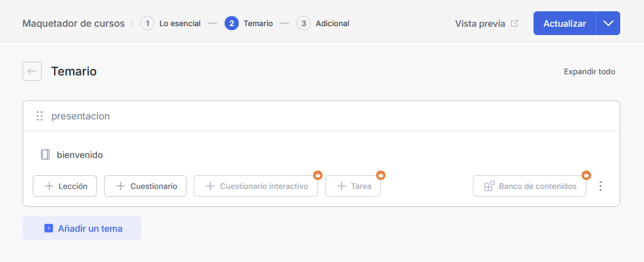Open the bienvenido lesson item

80,155
